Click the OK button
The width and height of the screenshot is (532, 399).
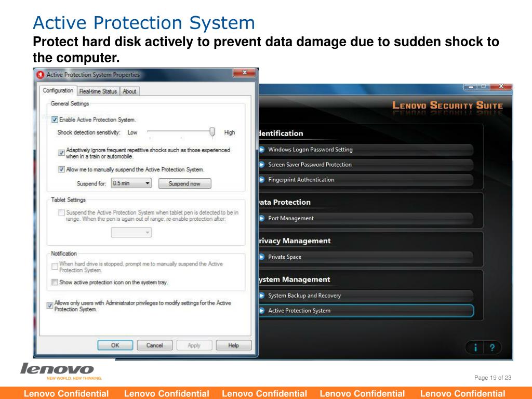(115, 345)
